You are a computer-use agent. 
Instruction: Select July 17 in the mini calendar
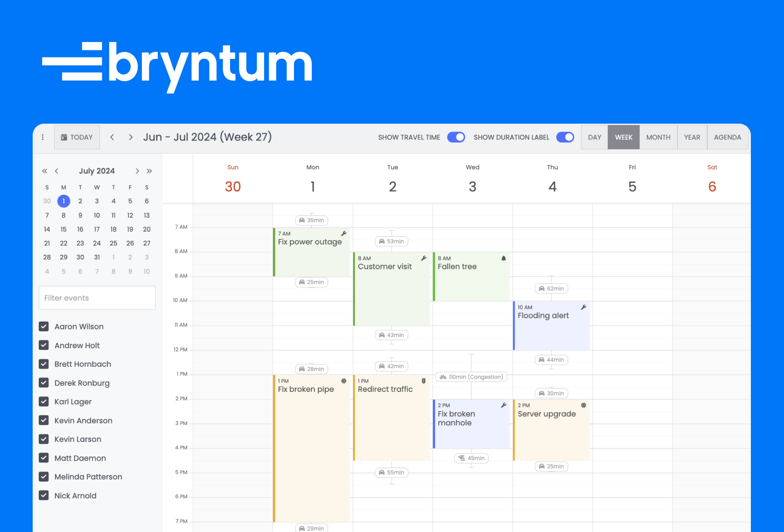[97, 229]
